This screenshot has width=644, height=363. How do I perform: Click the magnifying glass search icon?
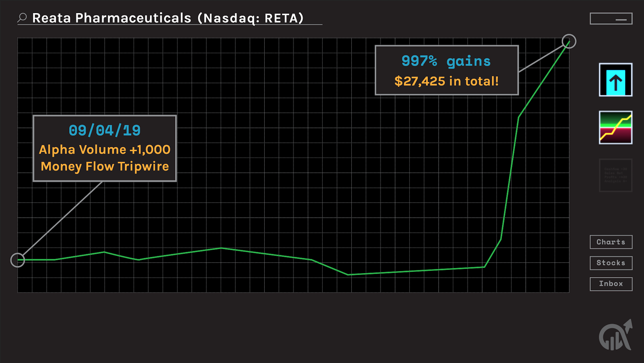click(23, 18)
